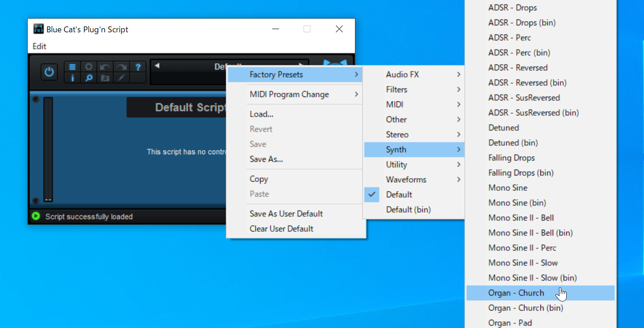
Task: Load the Detuned preset
Action: click(x=540, y=128)
